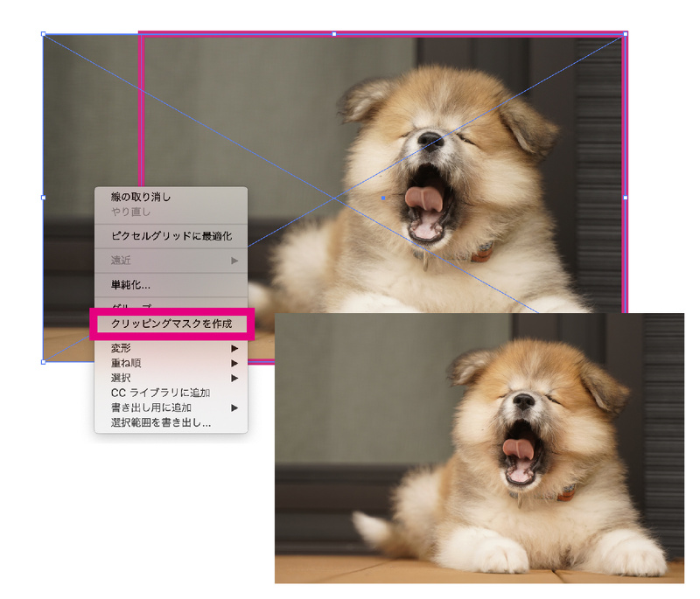Choose ピクセルグリッドに最適化 option
The height and width of the screenshot is (599, 700).
[171, 236]
